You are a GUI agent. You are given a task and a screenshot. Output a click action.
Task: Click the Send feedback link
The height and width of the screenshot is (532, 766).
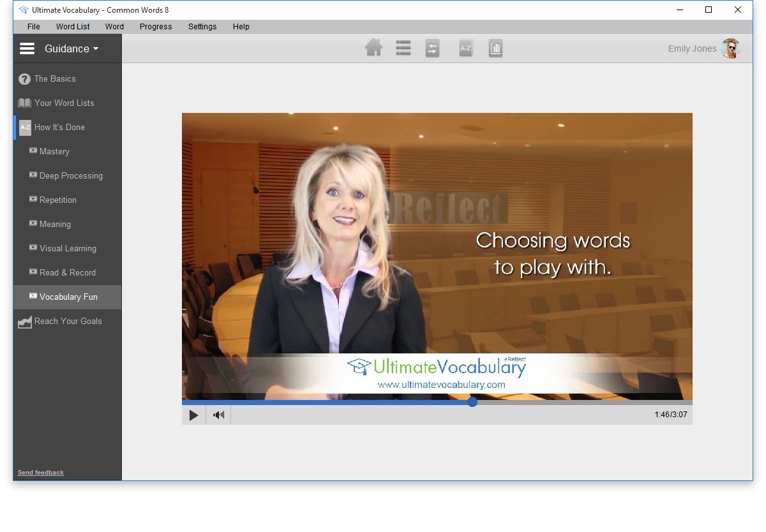pyautogui.click(x=41, y=473)
